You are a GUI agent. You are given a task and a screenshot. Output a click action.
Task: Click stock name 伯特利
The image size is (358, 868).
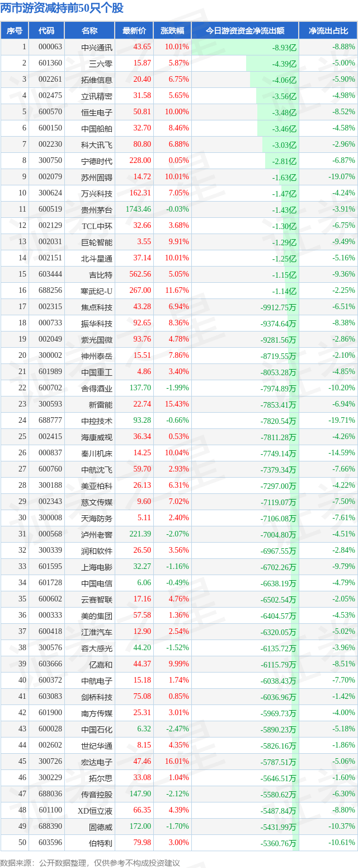pos(101,843)
